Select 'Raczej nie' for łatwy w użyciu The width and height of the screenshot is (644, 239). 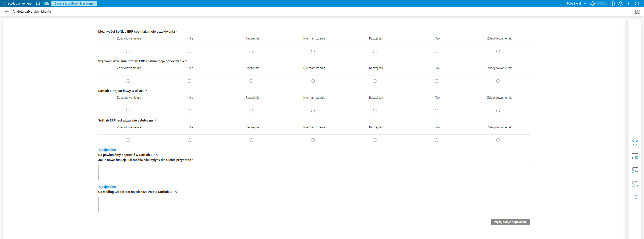(251, 111)
